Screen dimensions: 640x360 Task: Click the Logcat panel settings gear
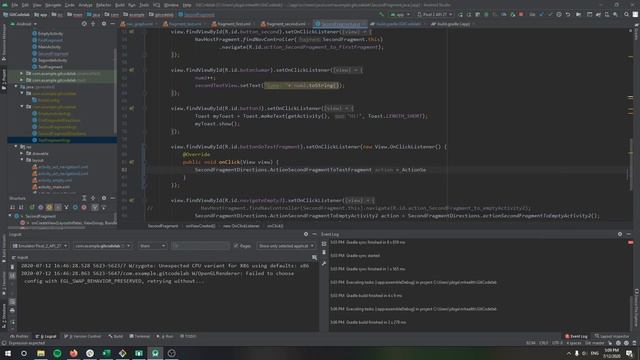[306, 234]
